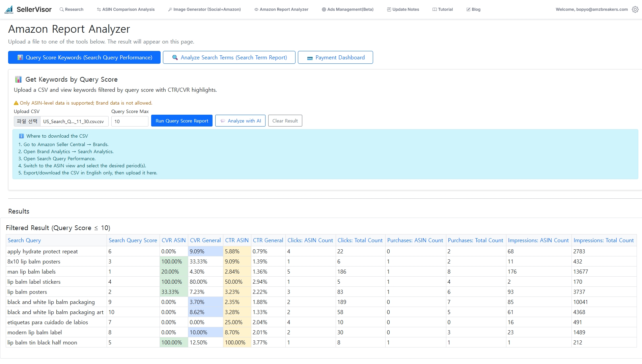Select the Query Score Keywords tab
642x364 pixels.
coord(84,57)
